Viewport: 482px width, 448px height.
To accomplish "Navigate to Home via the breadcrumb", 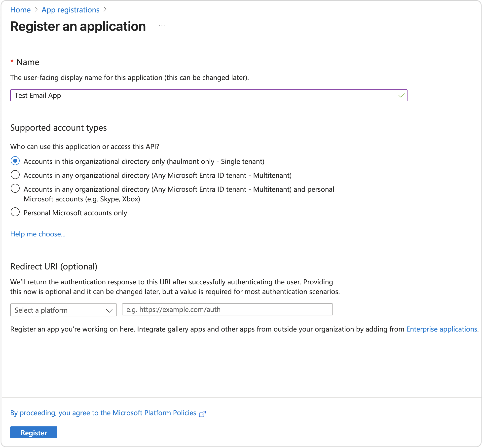I will click(x=20, y=9).
